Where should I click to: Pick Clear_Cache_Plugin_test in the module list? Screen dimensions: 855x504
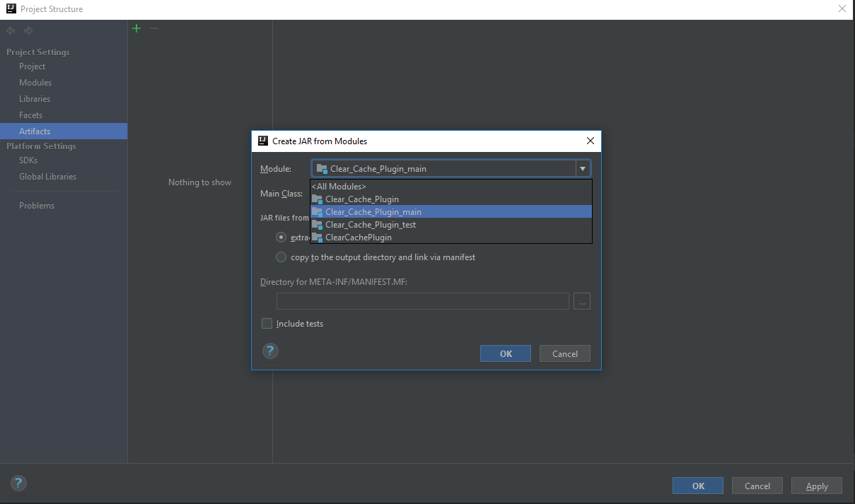pos(370,225)
